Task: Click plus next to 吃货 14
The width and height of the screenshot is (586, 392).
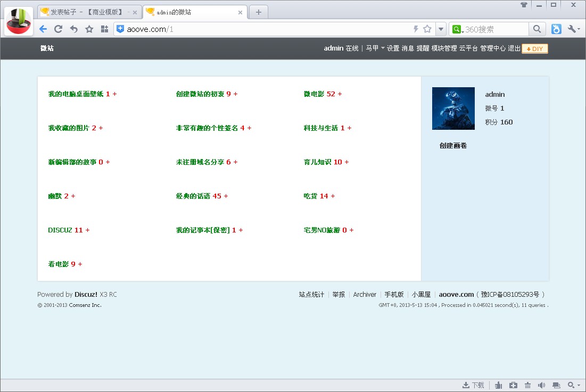Action: coord(333,196)
